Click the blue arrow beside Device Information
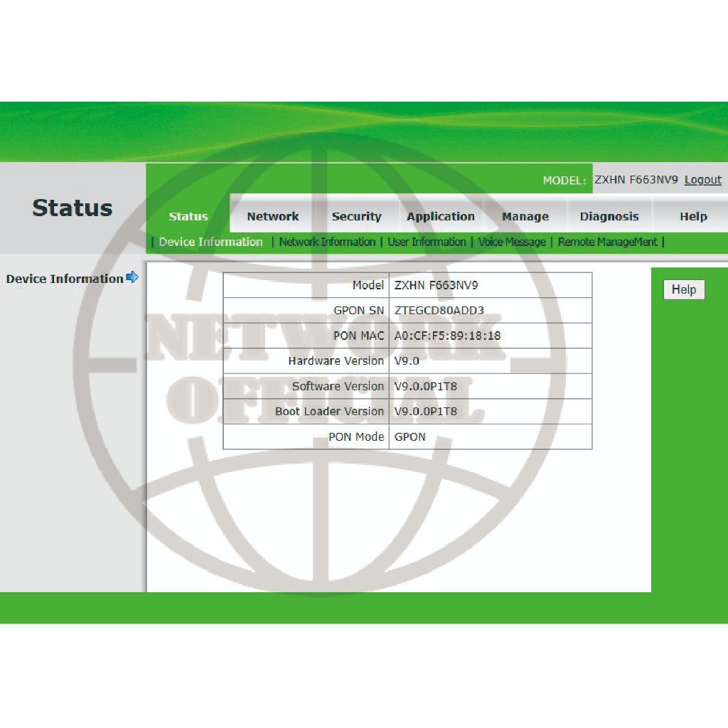 click(132, 278)
